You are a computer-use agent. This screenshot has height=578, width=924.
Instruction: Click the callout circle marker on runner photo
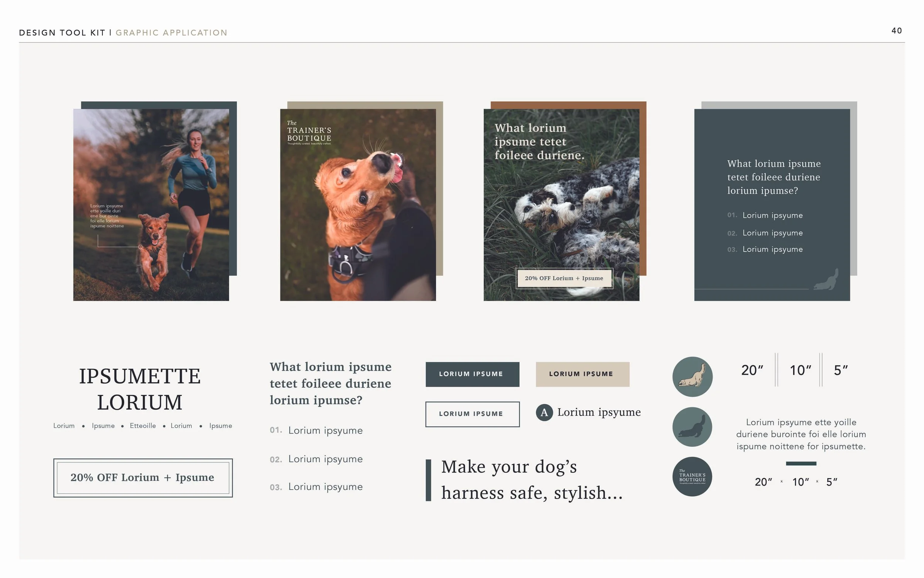(140, 247)
